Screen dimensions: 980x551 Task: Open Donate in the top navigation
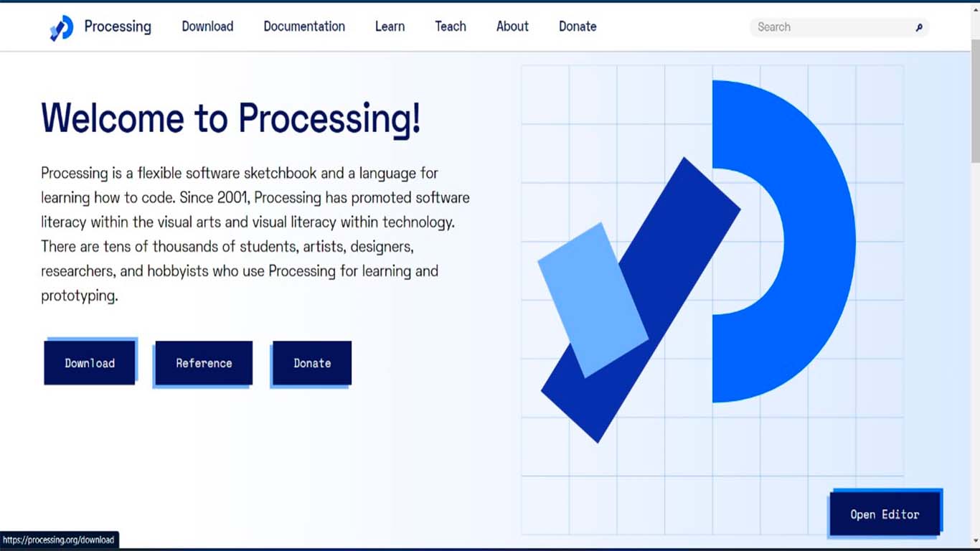[578, 27]
